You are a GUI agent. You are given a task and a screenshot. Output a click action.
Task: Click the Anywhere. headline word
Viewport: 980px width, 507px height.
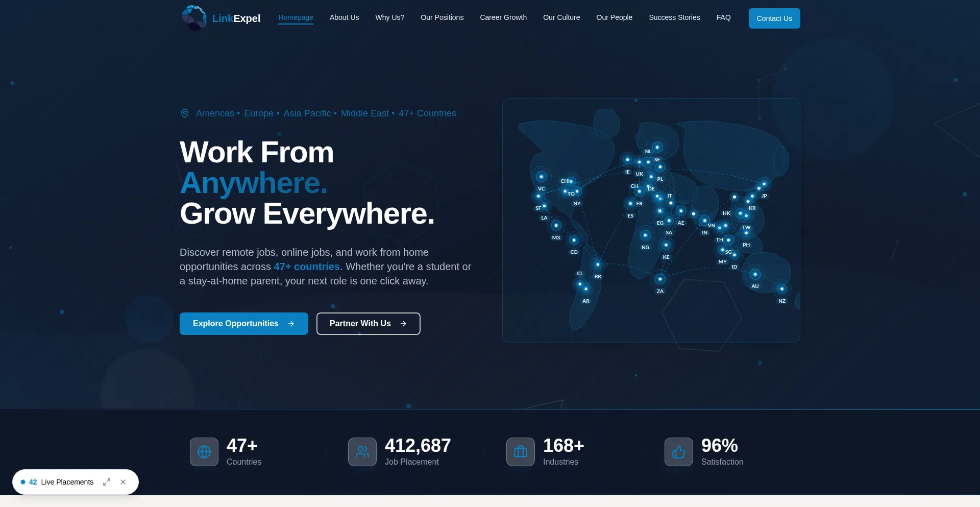click(254, 183)
